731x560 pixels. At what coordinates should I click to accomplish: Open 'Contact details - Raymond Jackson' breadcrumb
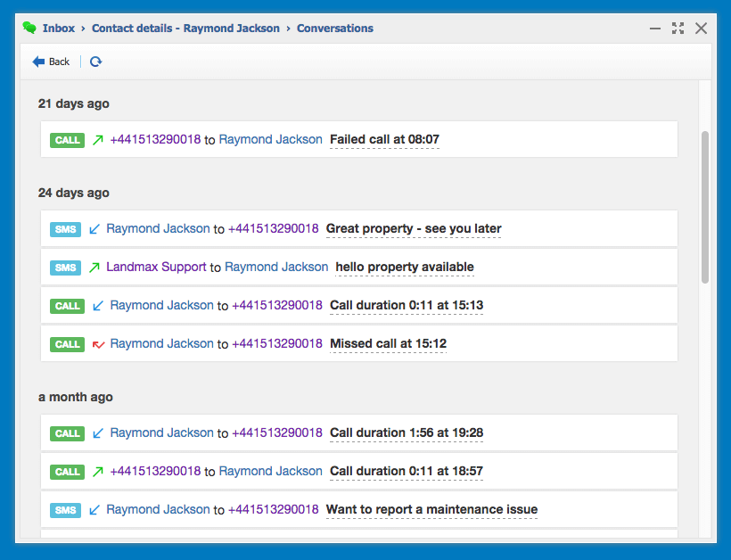click(185, 29)
